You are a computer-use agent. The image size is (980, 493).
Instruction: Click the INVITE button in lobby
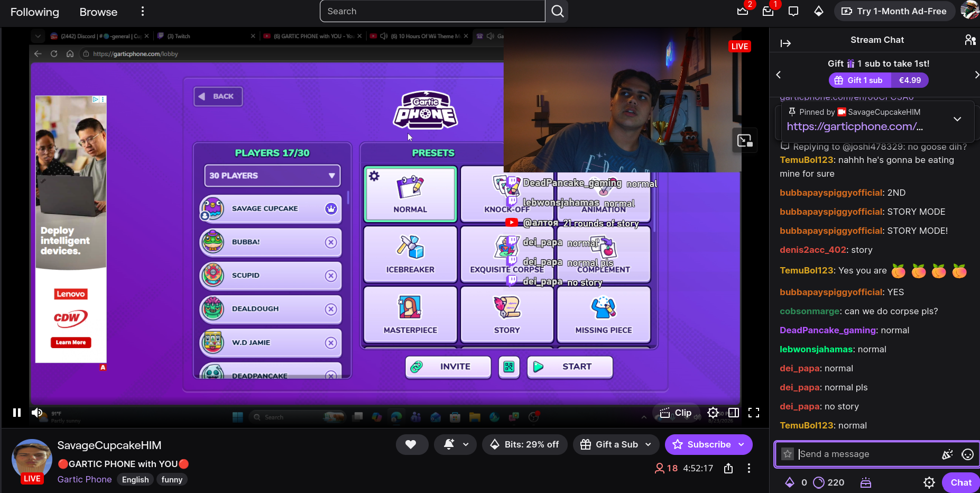pos(448,367)
